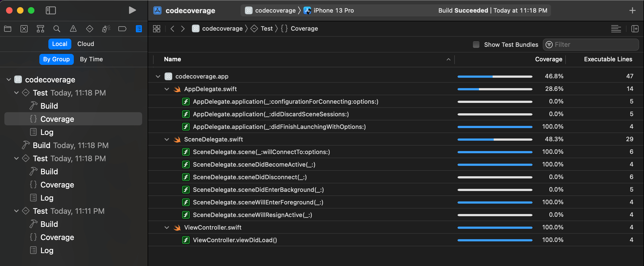This screenshot has width=644, height=266.
Task: Run the app with the Play button
Action: [132, 10]
